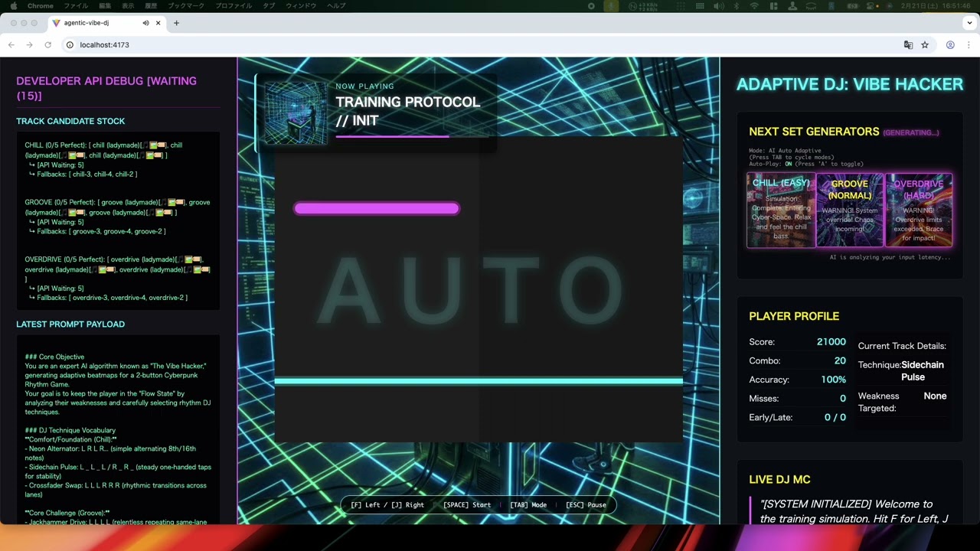Bookmark this page with the star

925,45
